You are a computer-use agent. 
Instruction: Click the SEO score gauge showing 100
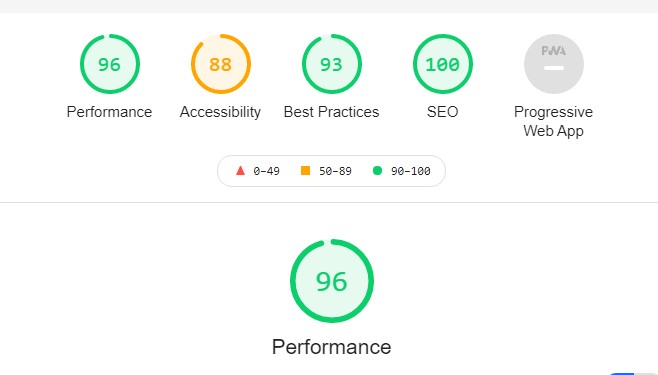click(443, 64)
